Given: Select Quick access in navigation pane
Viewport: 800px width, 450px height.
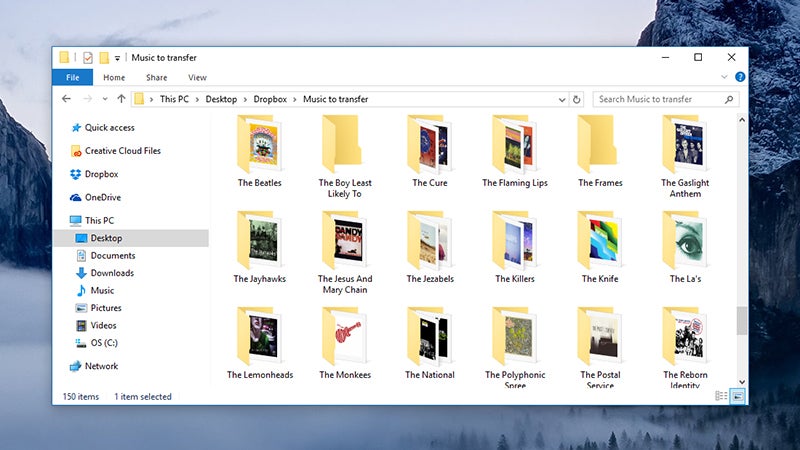Looking at the screenshot, I should tap(110, 128).
